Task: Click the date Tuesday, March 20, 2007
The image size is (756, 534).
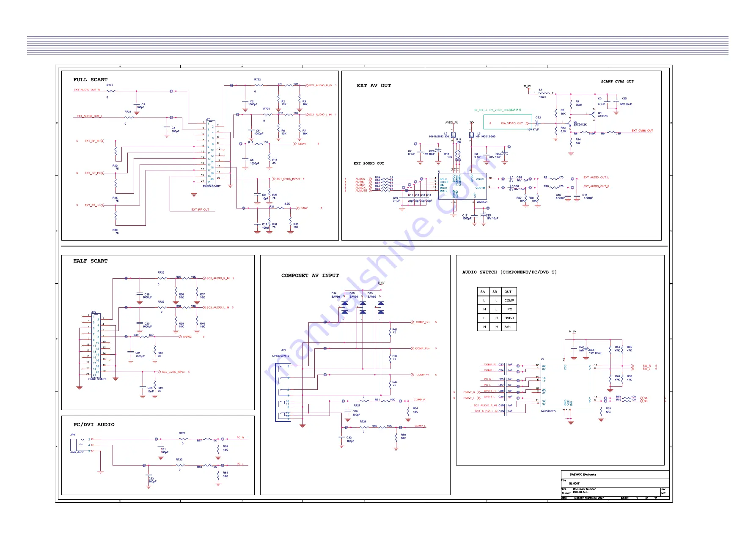Action: point(588,498)
